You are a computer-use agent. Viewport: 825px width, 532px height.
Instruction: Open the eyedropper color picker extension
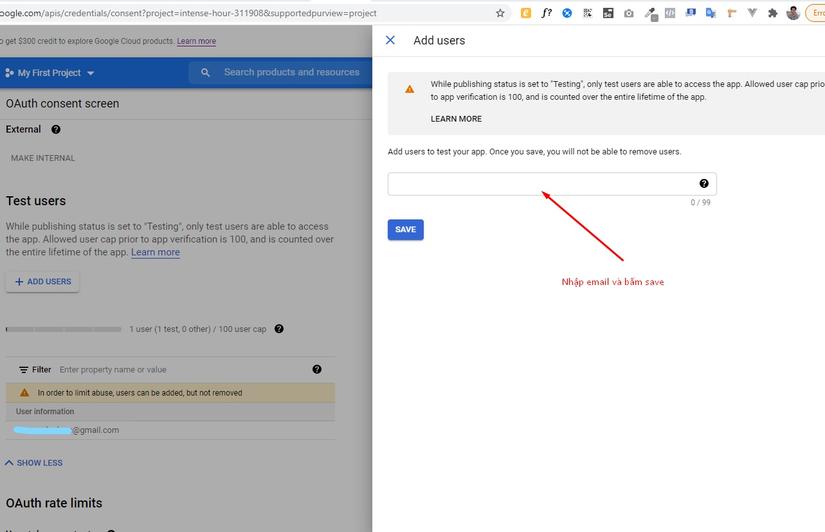tap(651, 14)
